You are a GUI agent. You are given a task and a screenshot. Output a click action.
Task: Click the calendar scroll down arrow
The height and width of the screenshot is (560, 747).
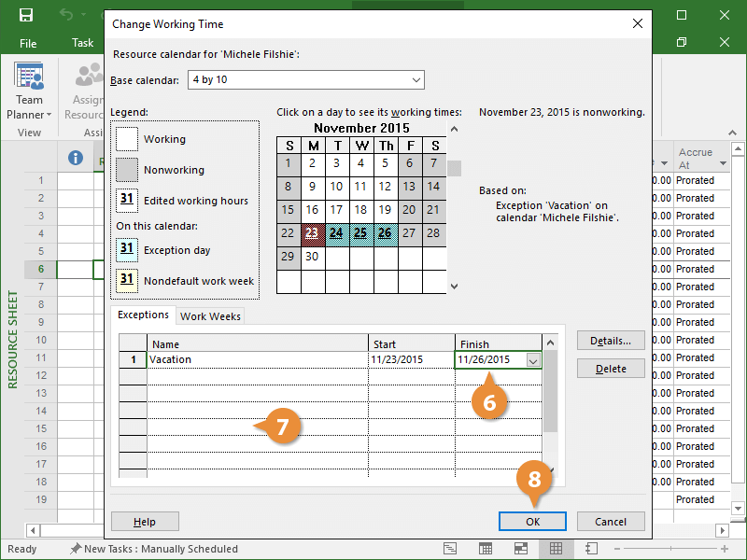tap(455, 287)
